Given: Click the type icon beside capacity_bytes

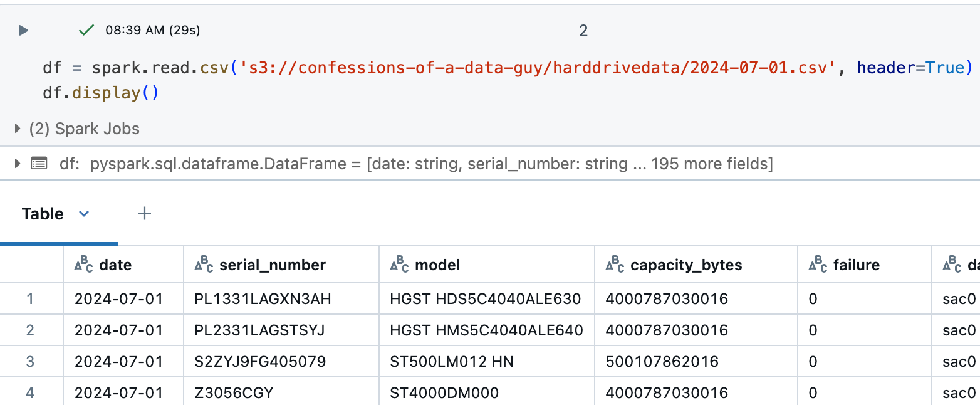Looking at the screenshot, I should point(616,265).
